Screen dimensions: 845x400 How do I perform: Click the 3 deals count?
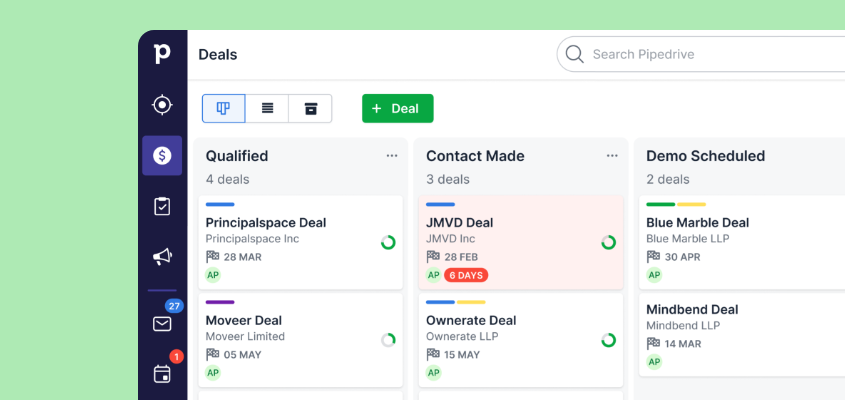pyautogui.click(x=448, y=180)
